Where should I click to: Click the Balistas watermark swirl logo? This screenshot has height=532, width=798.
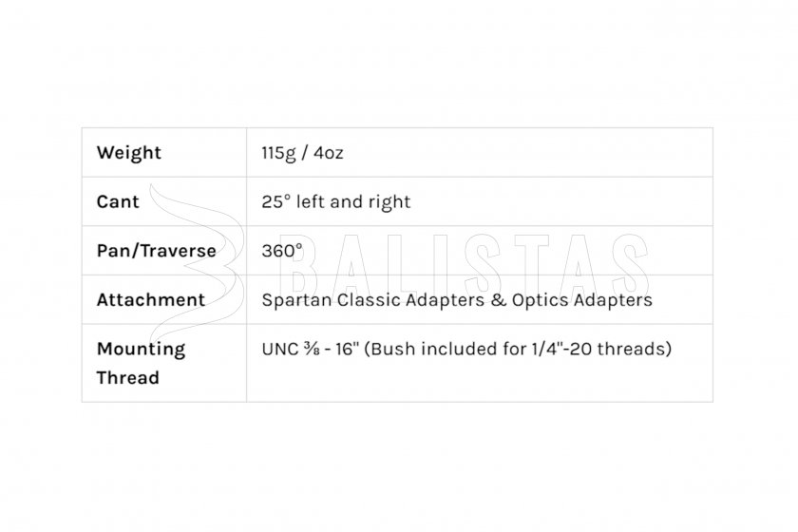(198, 264)
